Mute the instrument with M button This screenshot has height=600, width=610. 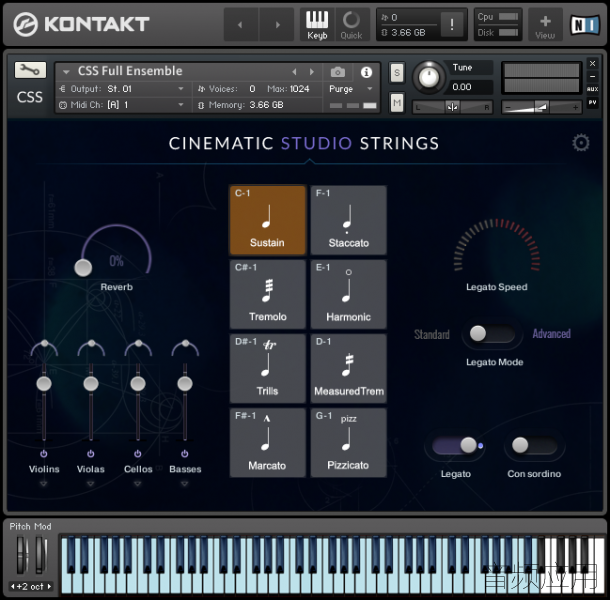click(x=397, y=103)
